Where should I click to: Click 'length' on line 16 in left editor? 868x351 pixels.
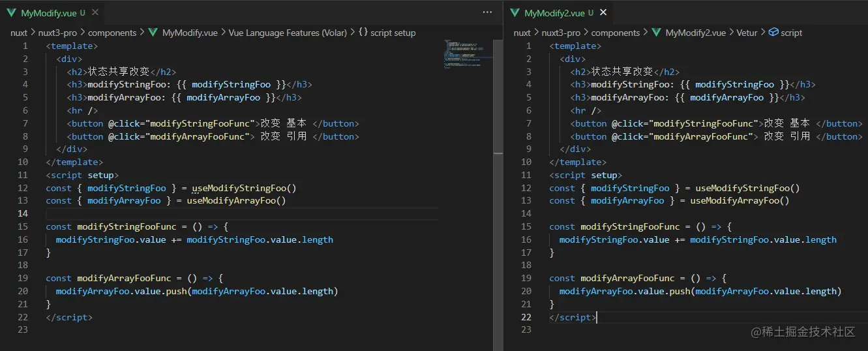pos(318,239)
